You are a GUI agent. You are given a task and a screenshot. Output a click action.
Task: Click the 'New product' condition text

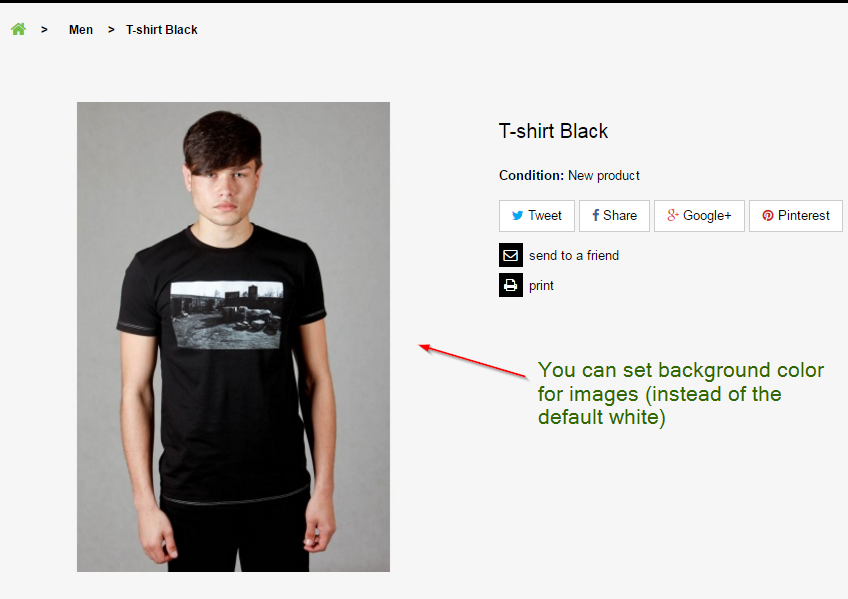tap(604, 175)
